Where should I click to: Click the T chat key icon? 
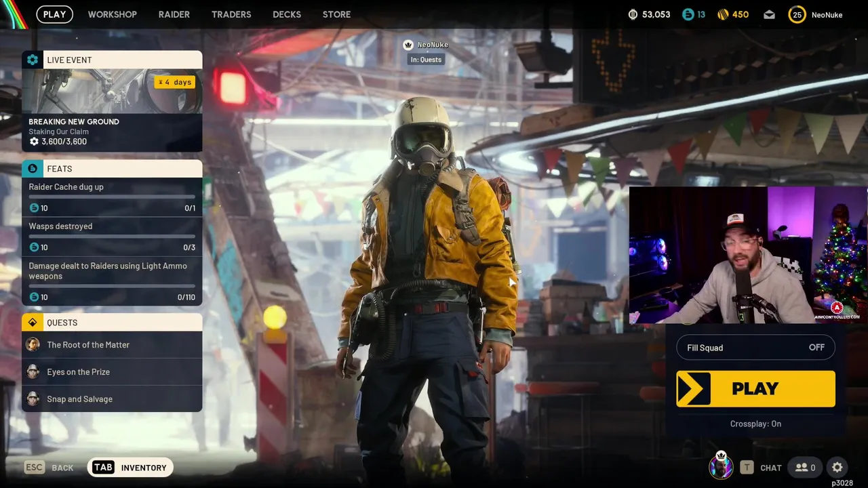[747, 467]
